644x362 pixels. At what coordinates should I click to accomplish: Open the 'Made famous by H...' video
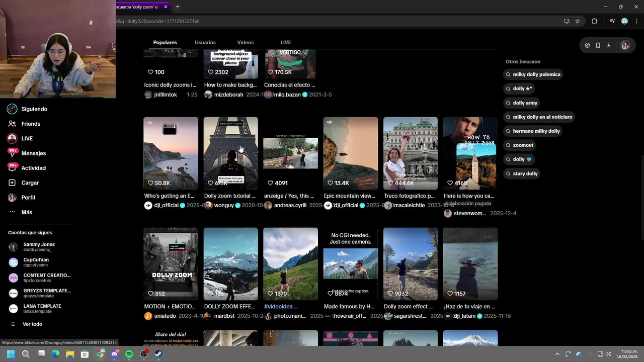[351, 264]
